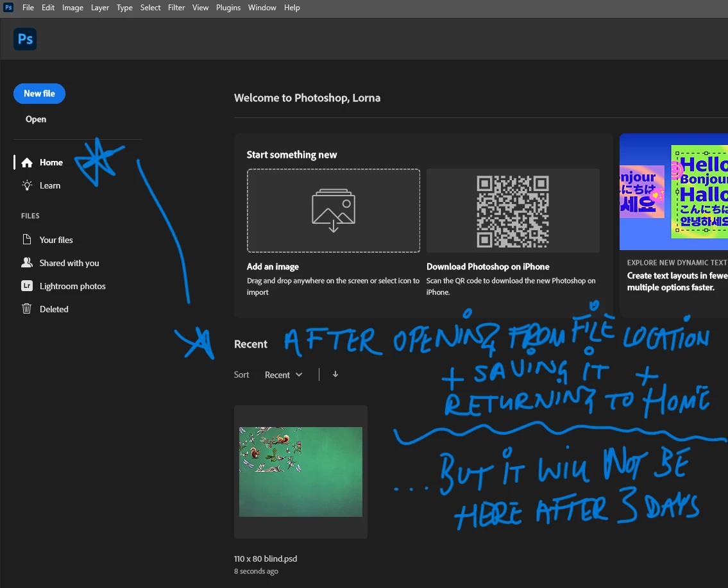
Task: Toggle sort direction arrow
Action: (335, 374)
